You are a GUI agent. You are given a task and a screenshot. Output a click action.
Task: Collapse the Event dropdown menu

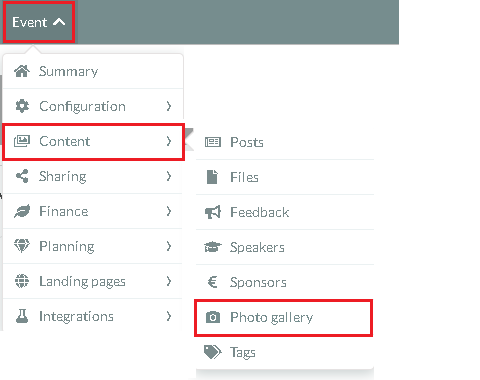pyautogui.click(x=39, y=22)
